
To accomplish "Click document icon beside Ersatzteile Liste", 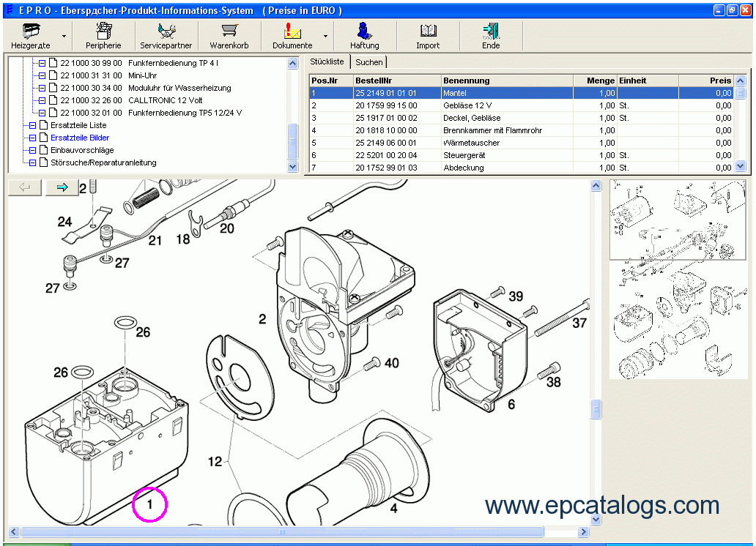I will coord(43,125).
